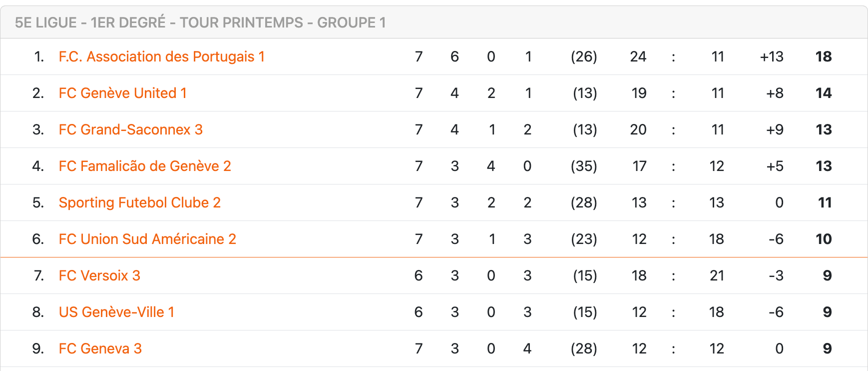Select fair-play points (35) of Famalicão row
Screen dimensions: 868x371
pyautogui.click(x=584, y=166)
